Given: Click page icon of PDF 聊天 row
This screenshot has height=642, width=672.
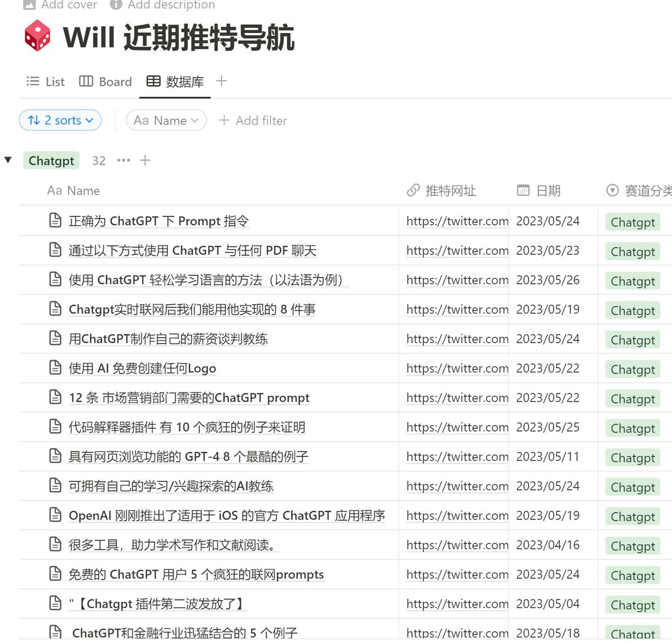Looking at the screenshot, I should (x=55, y=250).
